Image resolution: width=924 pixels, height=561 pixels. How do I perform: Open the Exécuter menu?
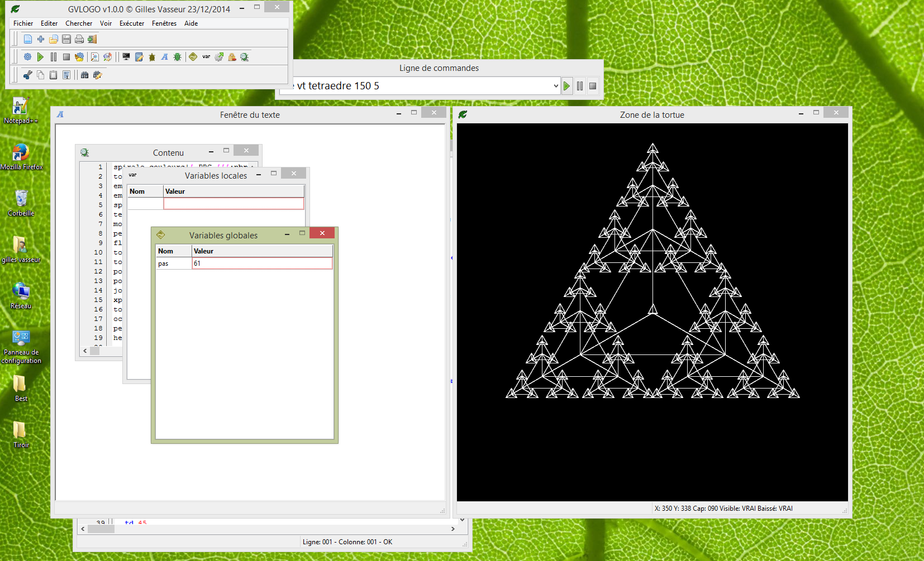(x=131, y=23)
